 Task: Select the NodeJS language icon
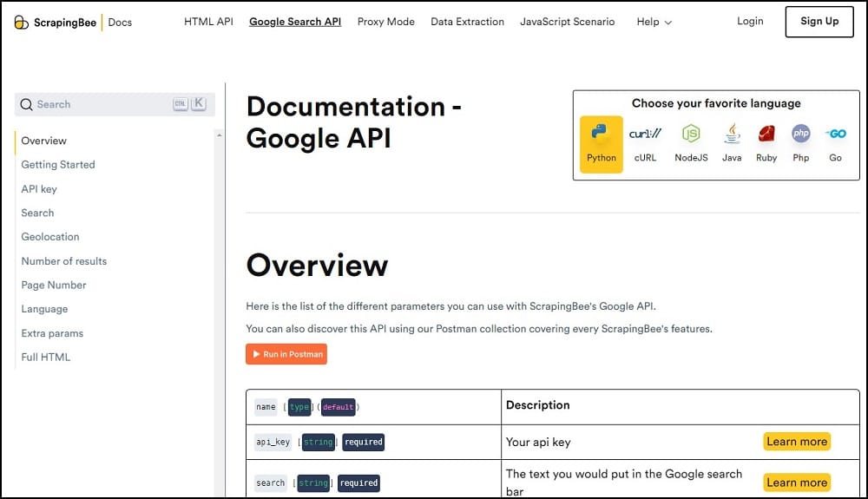(691, 144)
